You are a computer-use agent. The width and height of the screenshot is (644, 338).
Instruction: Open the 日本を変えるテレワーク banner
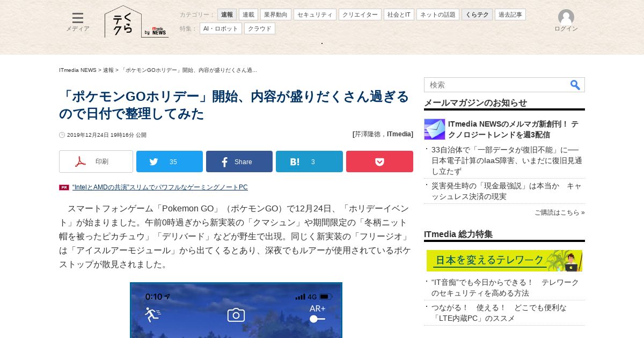[x=504, y=261]
